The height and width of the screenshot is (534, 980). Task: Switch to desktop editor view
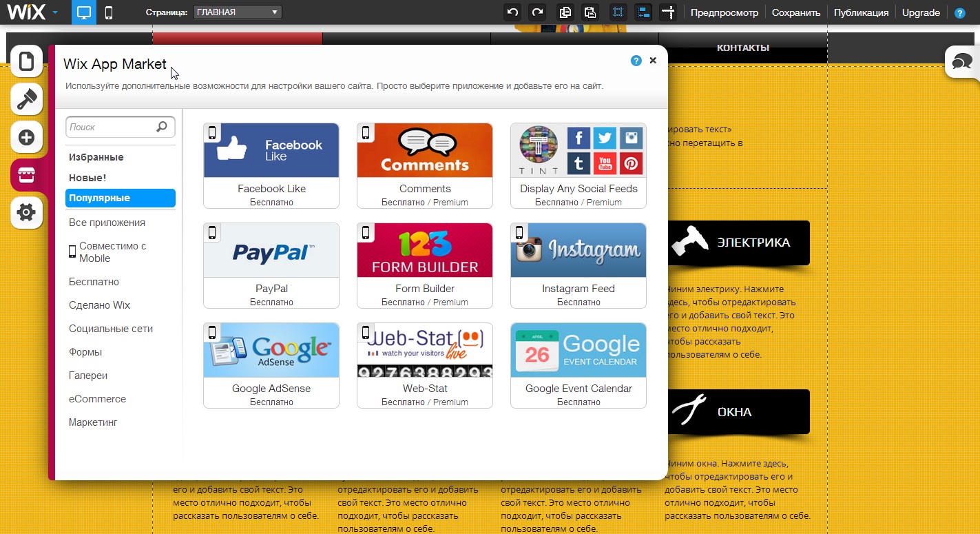click(84, 12)
